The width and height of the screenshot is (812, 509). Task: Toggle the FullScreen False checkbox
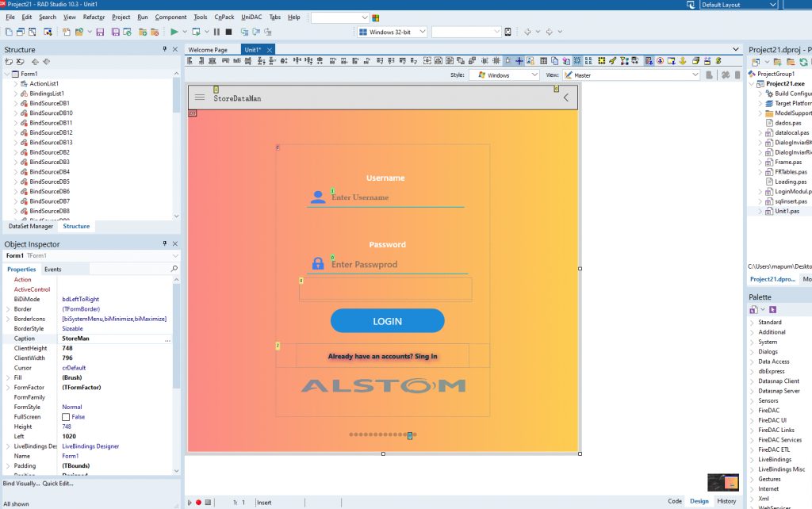[x=66, y=417]
